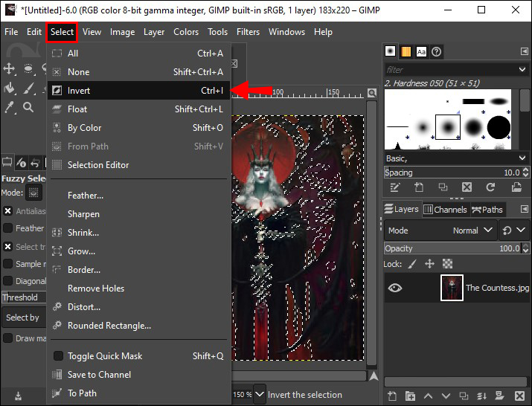Lower the layer one step

(446, 396)
